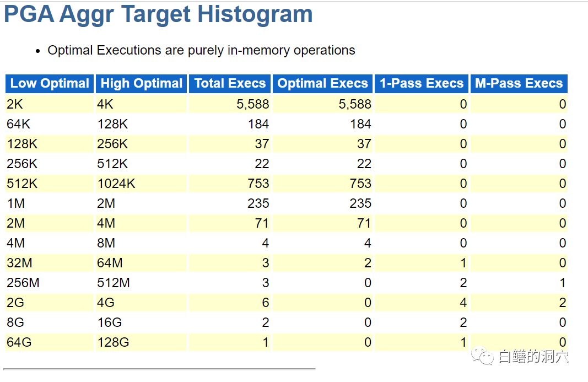588x382 pixels.
Task: Click the PGA Aggr Target Histogram heading
Action: 158,14
